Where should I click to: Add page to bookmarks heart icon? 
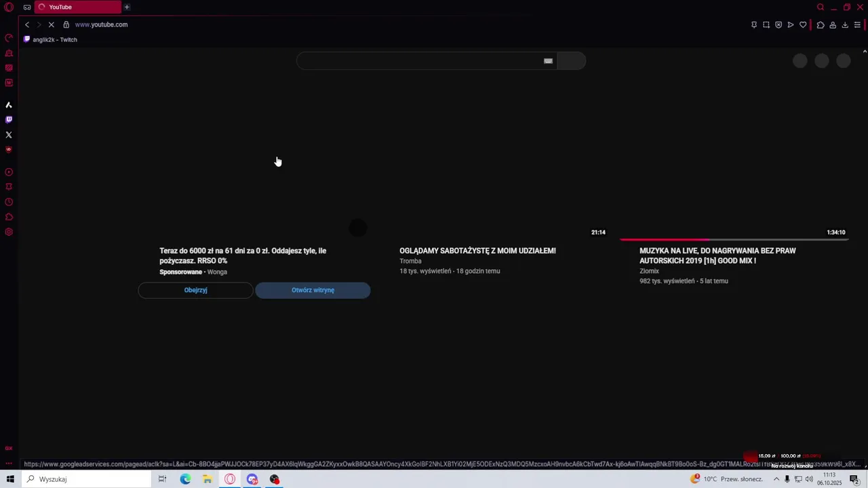point(803,24)
